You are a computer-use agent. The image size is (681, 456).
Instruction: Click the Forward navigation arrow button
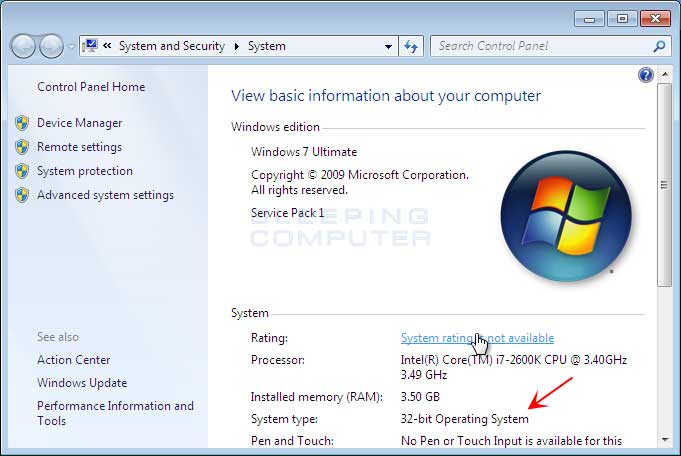coord(51,46)
